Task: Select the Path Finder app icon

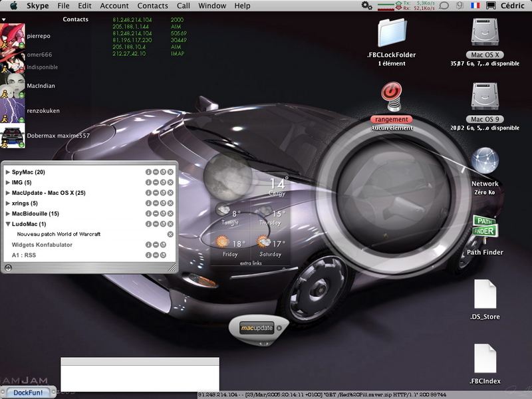Action: [x=485, y=229]
